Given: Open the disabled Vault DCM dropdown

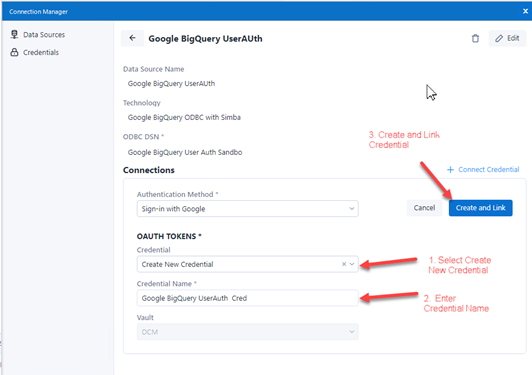Looking at the screenshot, I should pos(248,332).
